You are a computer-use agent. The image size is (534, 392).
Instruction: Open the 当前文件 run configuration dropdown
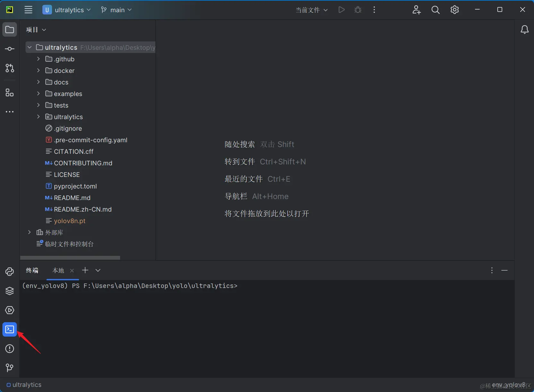point(311,10)
